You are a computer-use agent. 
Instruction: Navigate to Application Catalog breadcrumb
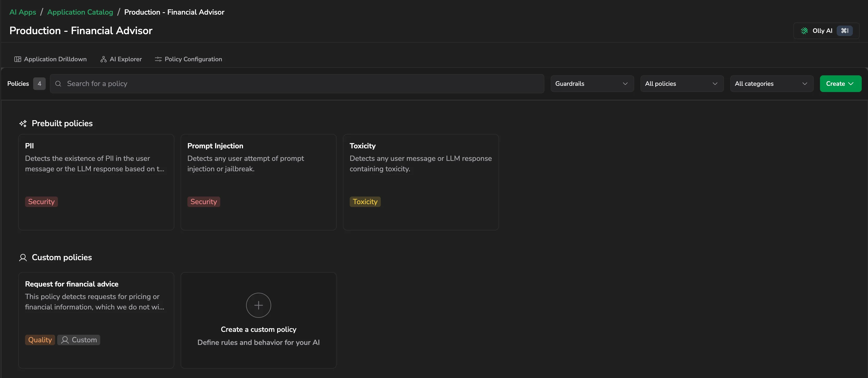[80, 12]
